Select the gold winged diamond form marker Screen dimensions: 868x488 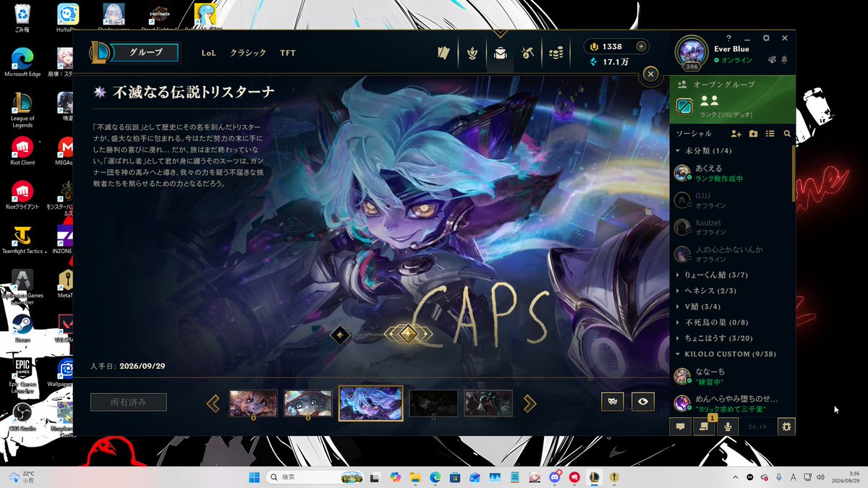click(x=408, y=333)
